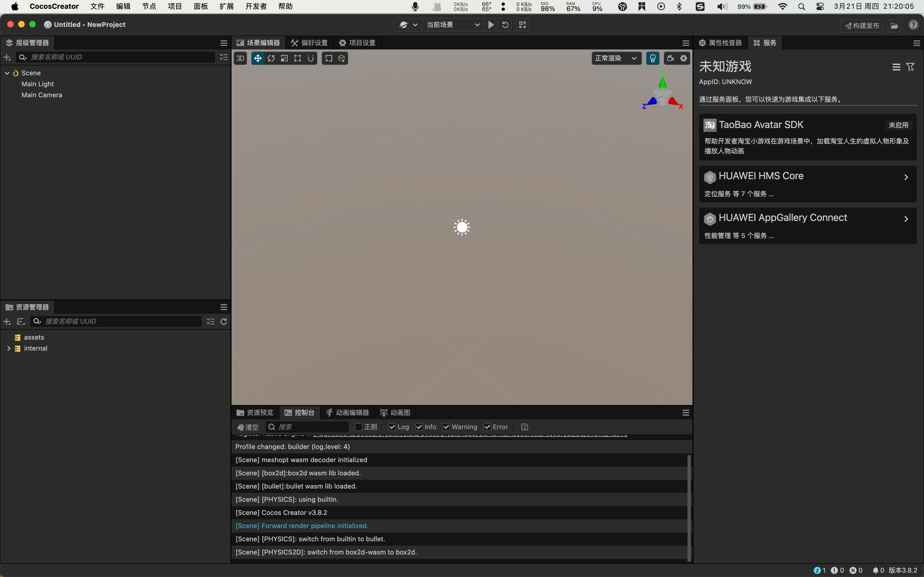Switch to the 属性检查器 tab
Viewport: 924px width, 577px height.
click(x=721, y=43)
